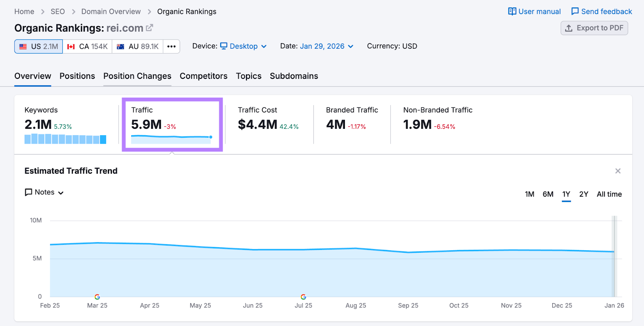Expand the Device Desktop dropdown
644x326 pixels.
244,46
